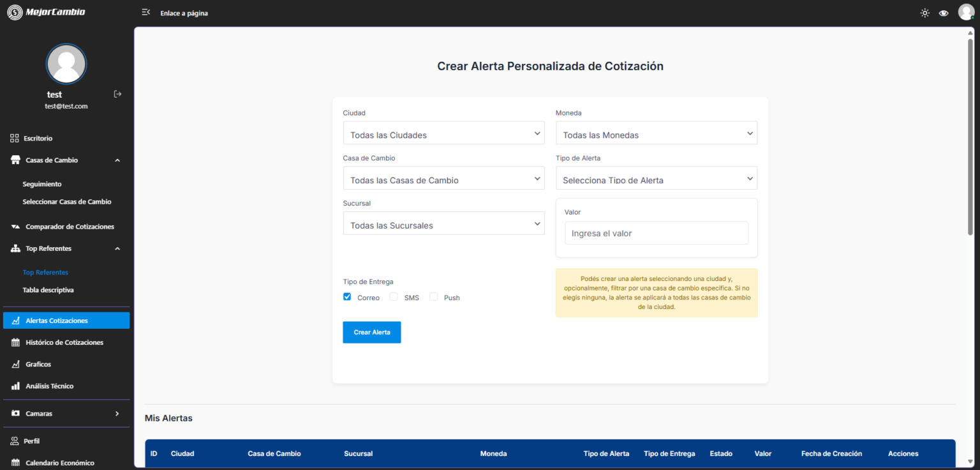Viewport: 980px width, 470px height.
Task: Click the Ingresa el valor input field
Action: (657, 233)
